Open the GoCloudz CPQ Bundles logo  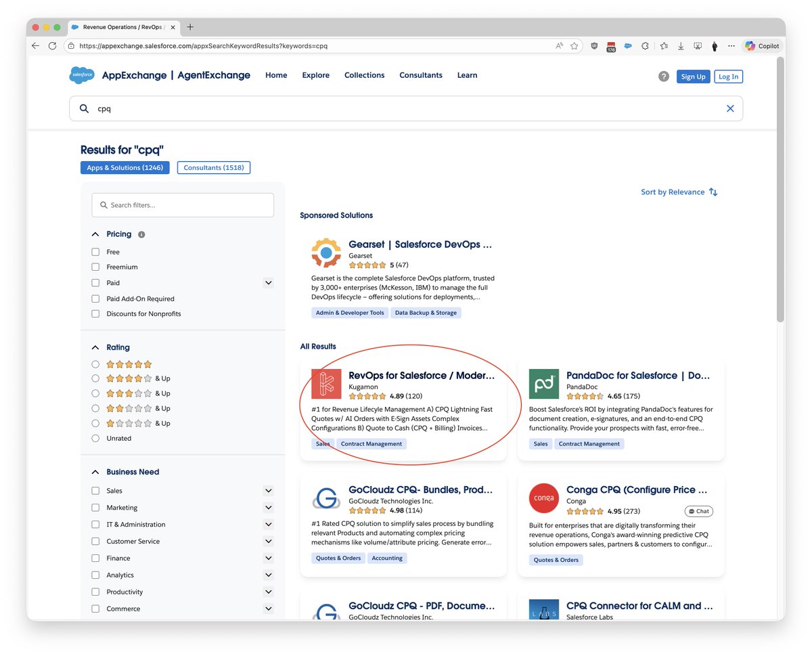point(326,498)
